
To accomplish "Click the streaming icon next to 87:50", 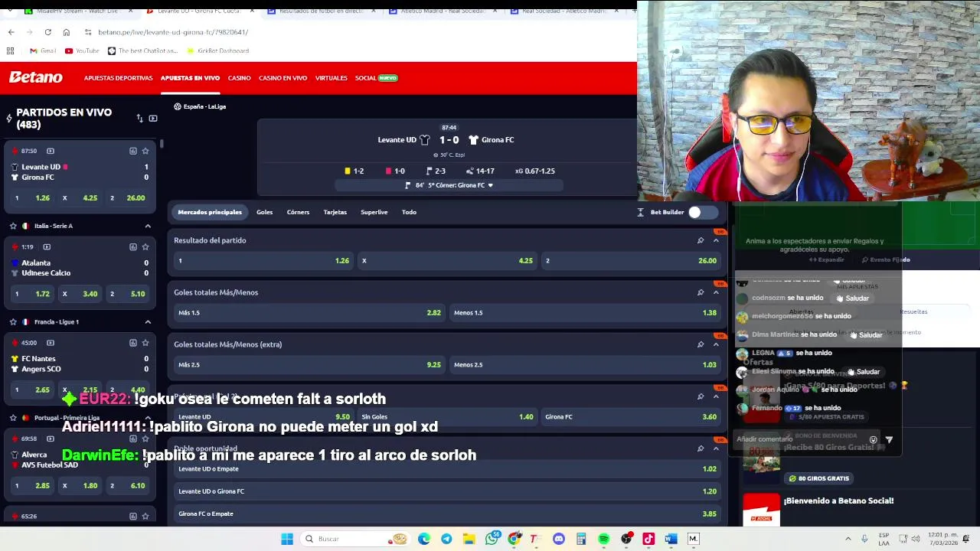I will (51, 151).
